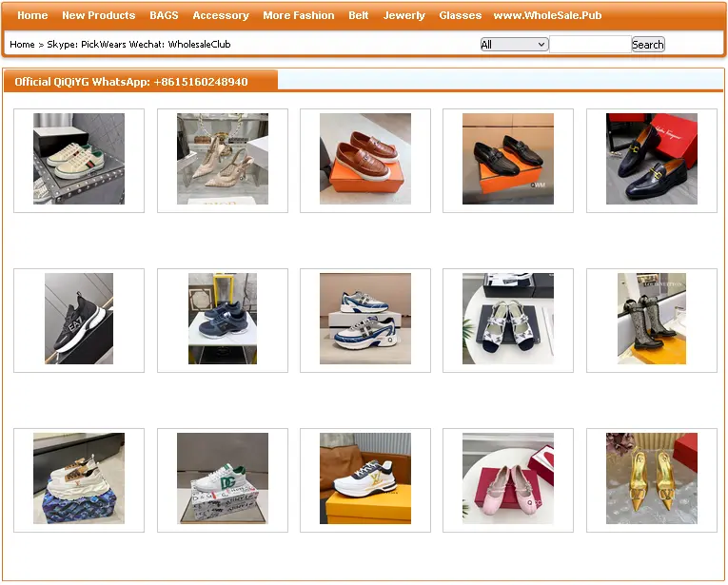Open gold pointed slingback heels thumbnail
Viewport: 728px width, 585px height.
(652, 478)
